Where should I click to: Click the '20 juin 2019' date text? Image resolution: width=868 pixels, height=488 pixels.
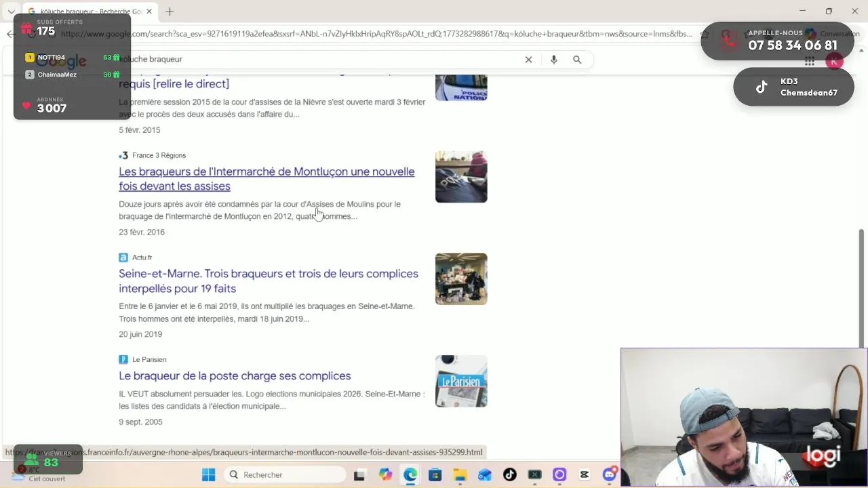point(140,334)
